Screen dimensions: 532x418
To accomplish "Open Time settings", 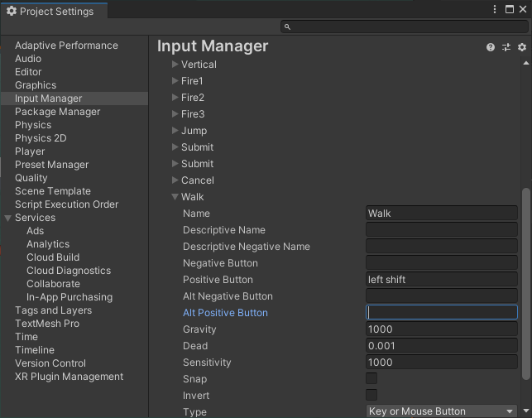I will (26, 337).
